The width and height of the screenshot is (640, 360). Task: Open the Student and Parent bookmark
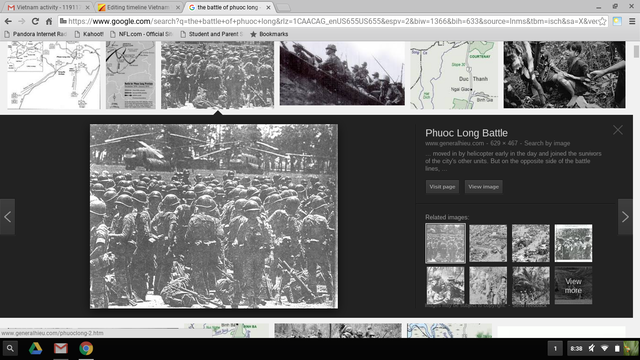211,34
